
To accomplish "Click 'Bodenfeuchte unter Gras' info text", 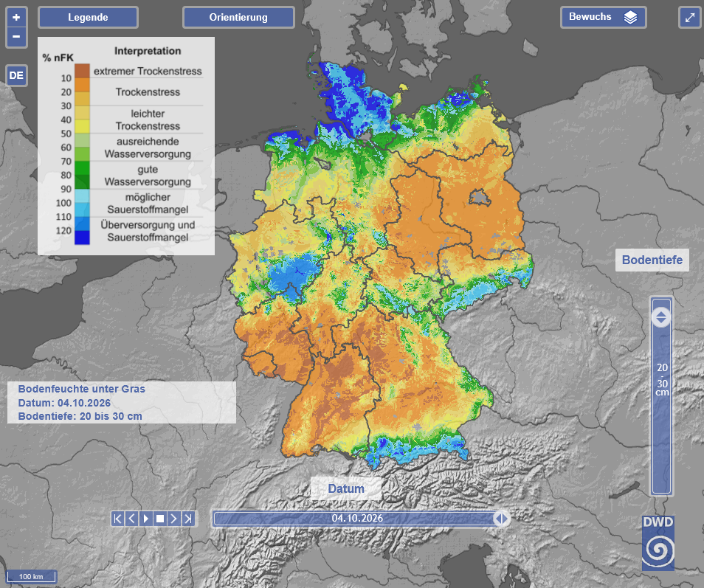I will coord(82,389).
